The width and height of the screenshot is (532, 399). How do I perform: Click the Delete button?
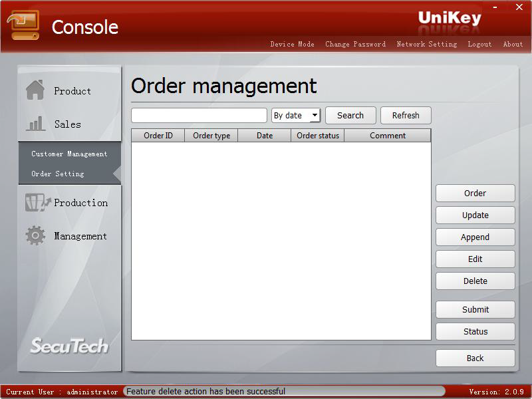point(475,281)
